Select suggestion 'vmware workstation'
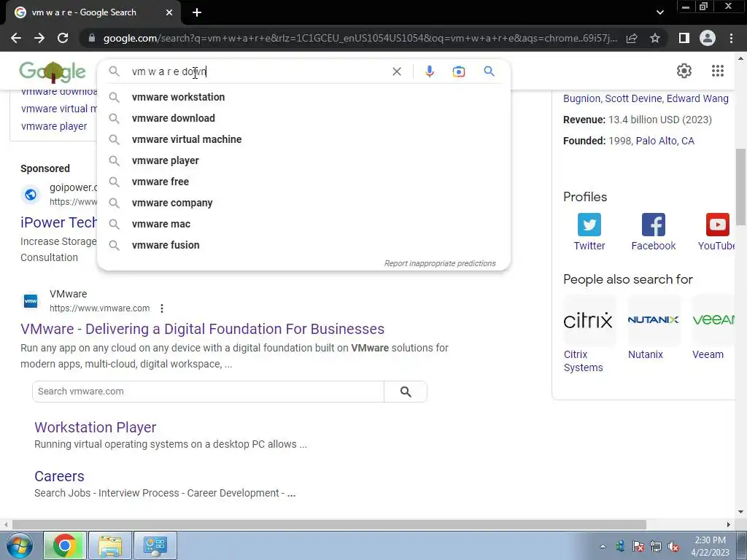The height and width of the screenshot is (560, 747). (303, 97)
